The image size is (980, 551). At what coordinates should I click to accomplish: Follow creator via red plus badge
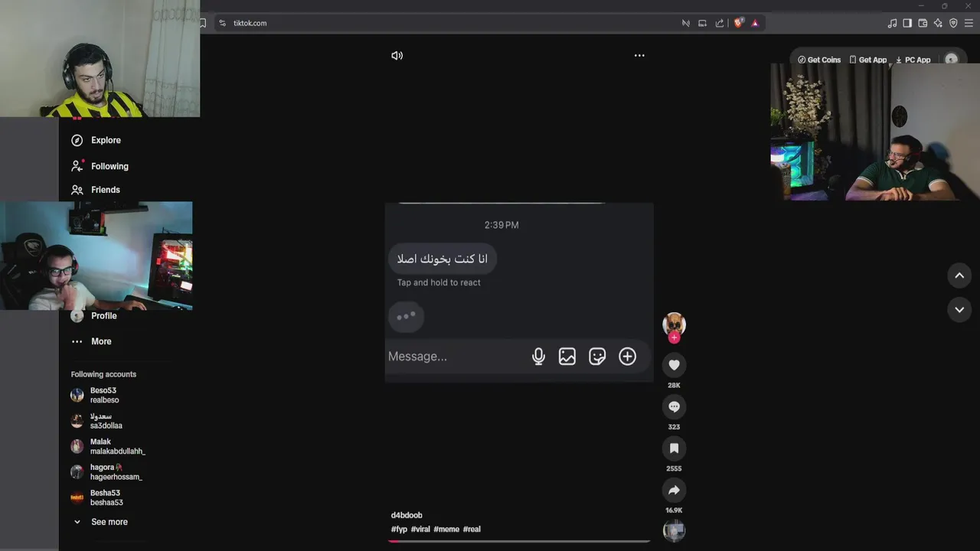point(674,337)
